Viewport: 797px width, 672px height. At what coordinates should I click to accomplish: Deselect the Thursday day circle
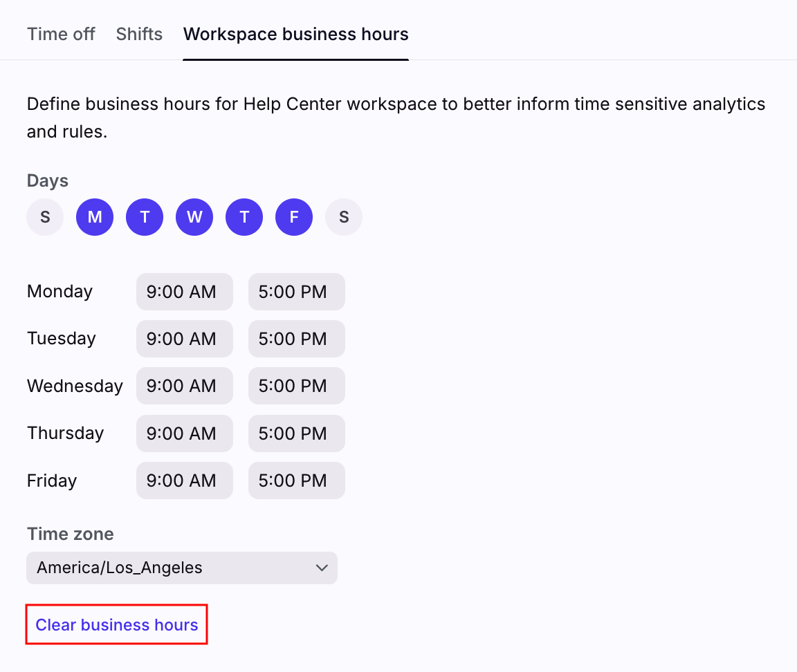click(244, 217)
